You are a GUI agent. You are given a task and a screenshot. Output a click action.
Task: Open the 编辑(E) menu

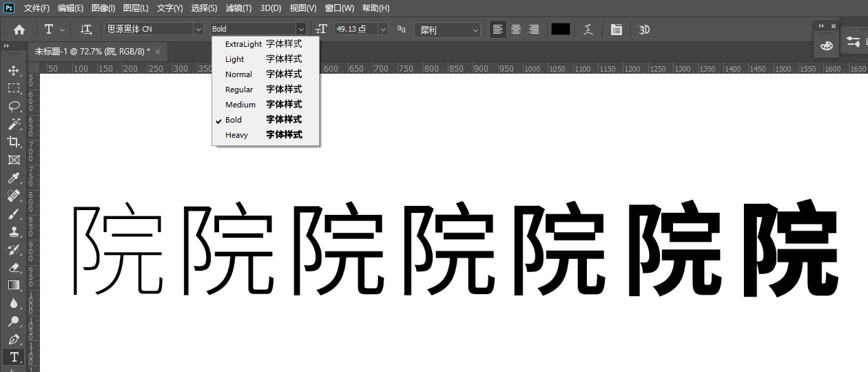click(70, 8)
